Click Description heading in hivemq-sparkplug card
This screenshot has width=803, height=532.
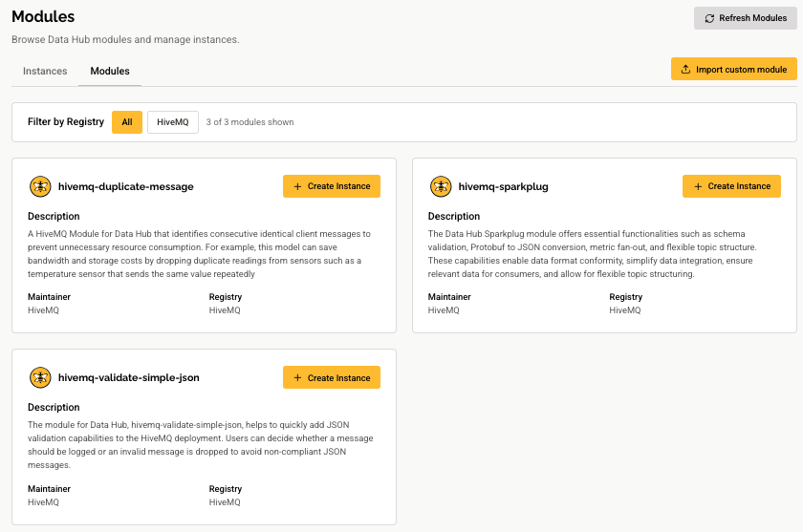click(x=454, y=217)
